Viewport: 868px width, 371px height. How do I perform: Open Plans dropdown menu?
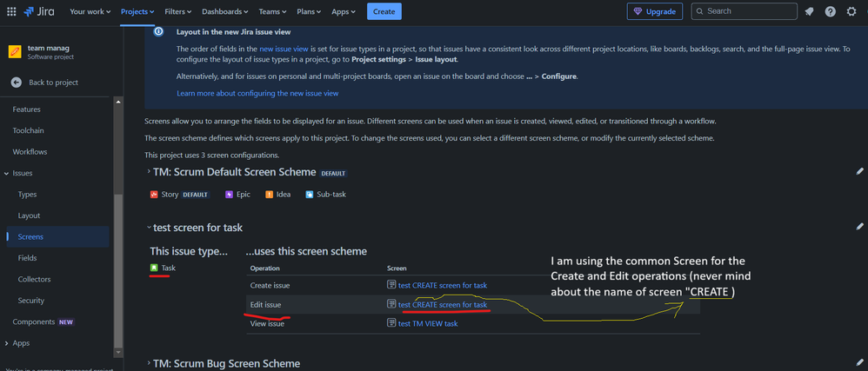tap(310, 11)
